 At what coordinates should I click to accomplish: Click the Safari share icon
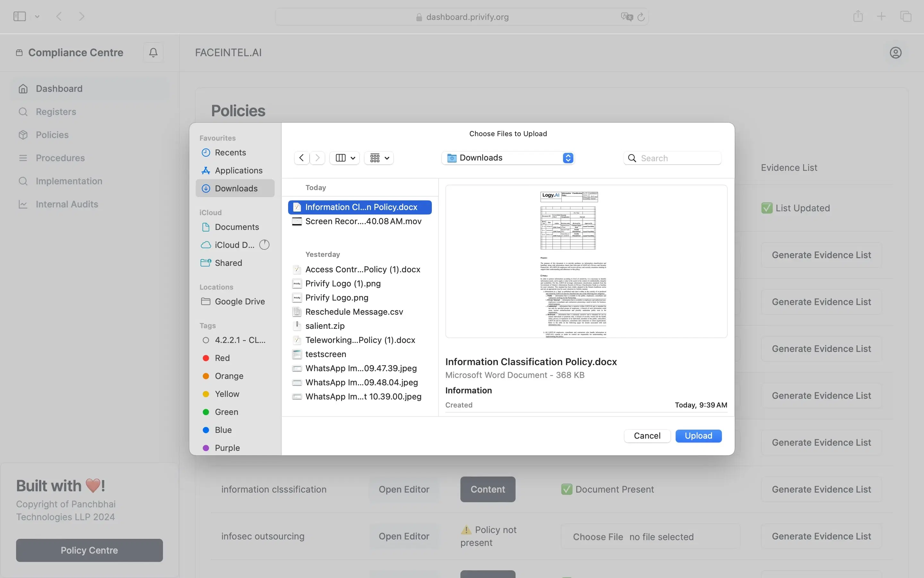[858, 16]
